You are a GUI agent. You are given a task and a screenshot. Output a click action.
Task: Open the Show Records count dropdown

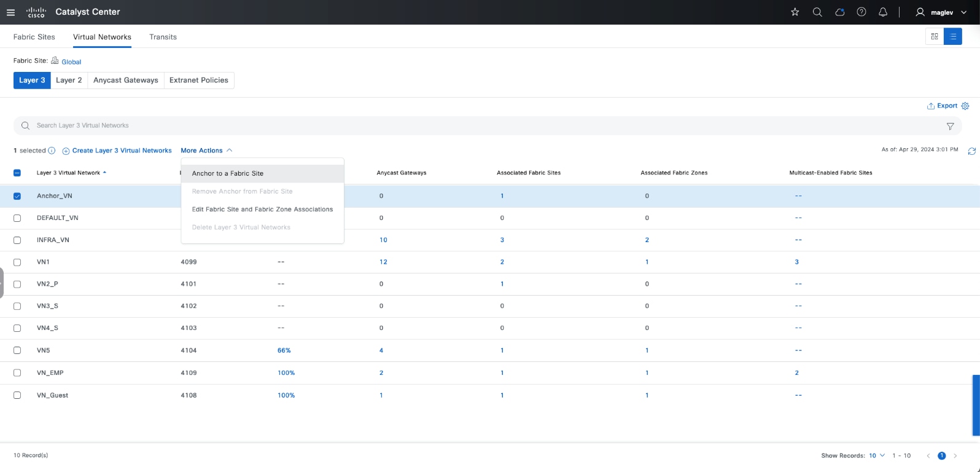[x=876, y=455]
